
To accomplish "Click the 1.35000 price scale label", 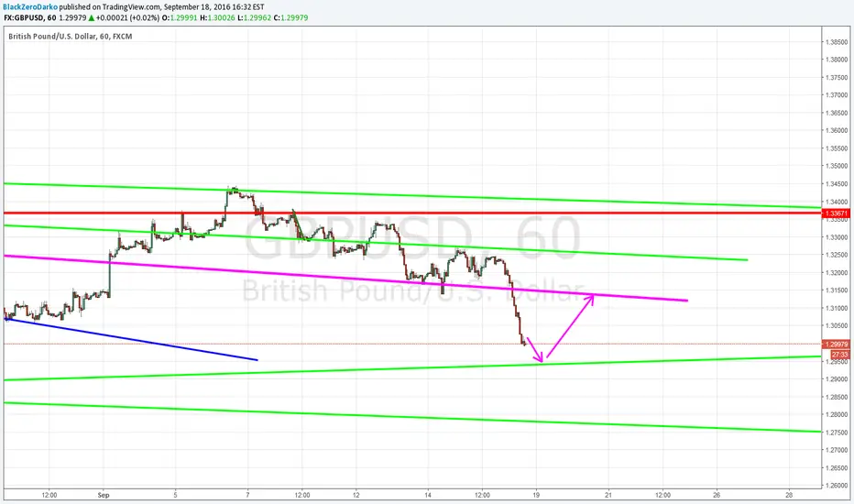I will click(x=837, y=166).
